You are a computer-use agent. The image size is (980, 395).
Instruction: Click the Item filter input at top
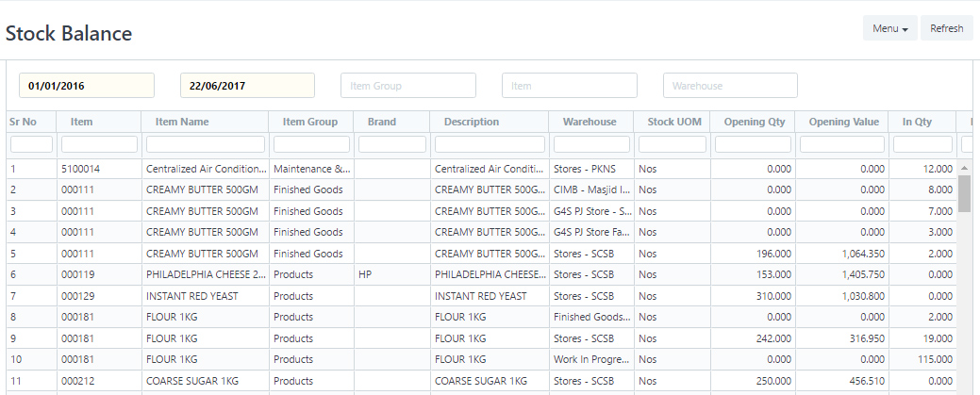(x=569, y=86)
